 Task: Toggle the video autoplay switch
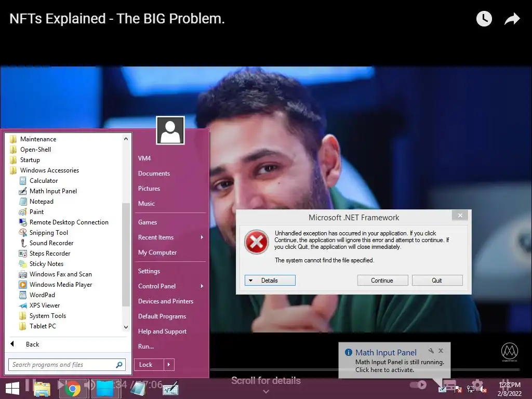[418, 385]
